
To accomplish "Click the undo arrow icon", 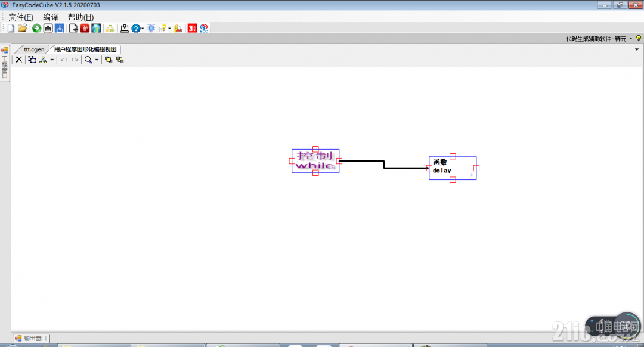I will pos(64,60).
